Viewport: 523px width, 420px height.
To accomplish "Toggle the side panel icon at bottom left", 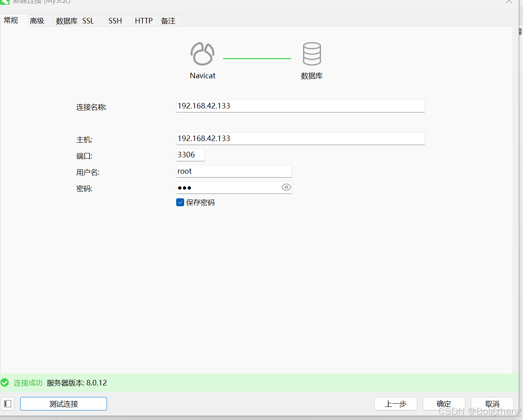I will tap(8, 404).
